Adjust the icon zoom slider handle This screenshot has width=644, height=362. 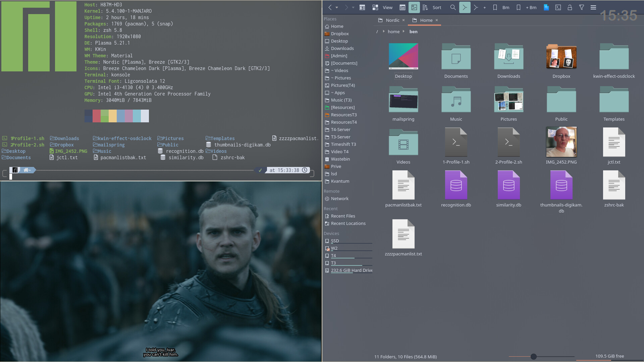point(533,357)
